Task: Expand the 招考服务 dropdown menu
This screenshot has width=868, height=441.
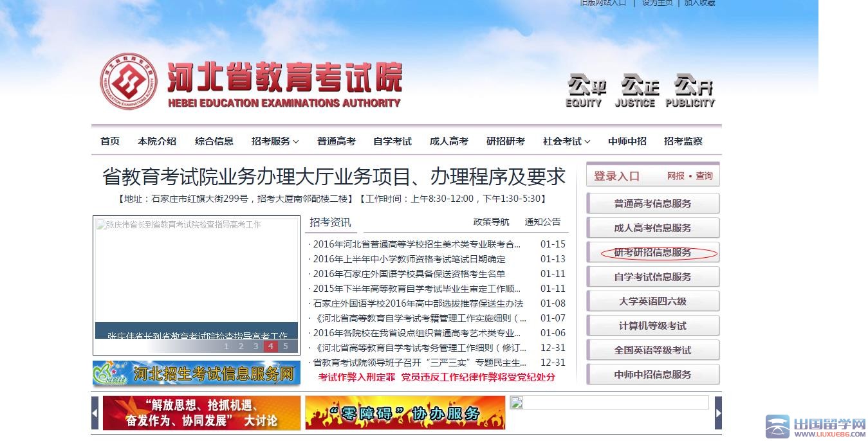Action: coord(275,141)
